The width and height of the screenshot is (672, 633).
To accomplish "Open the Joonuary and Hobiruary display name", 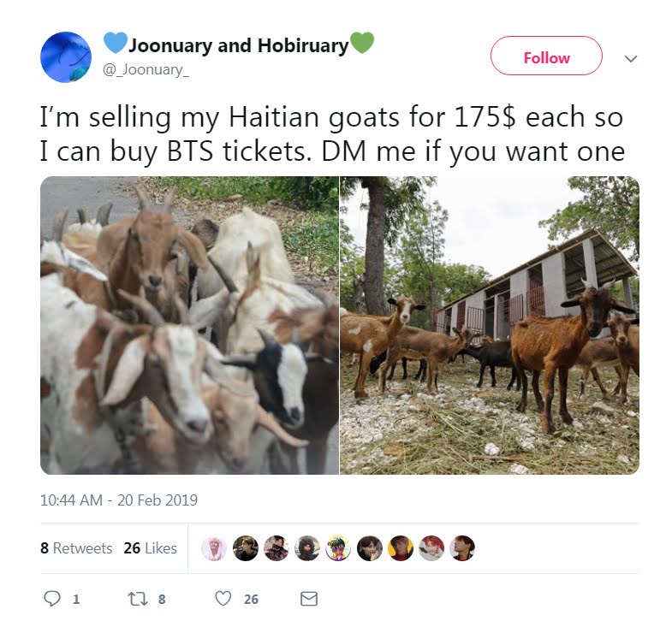I will [239, 44].
